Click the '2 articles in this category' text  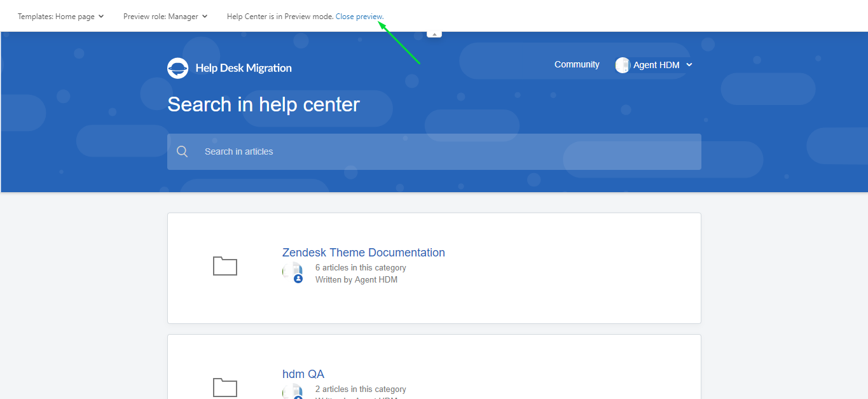click(x=361, y=389)
